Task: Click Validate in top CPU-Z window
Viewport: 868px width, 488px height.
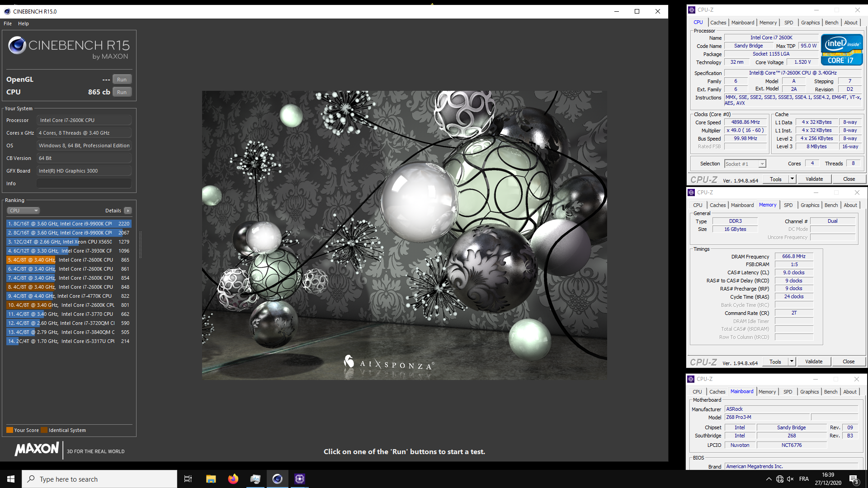Action: click(814, 179)
